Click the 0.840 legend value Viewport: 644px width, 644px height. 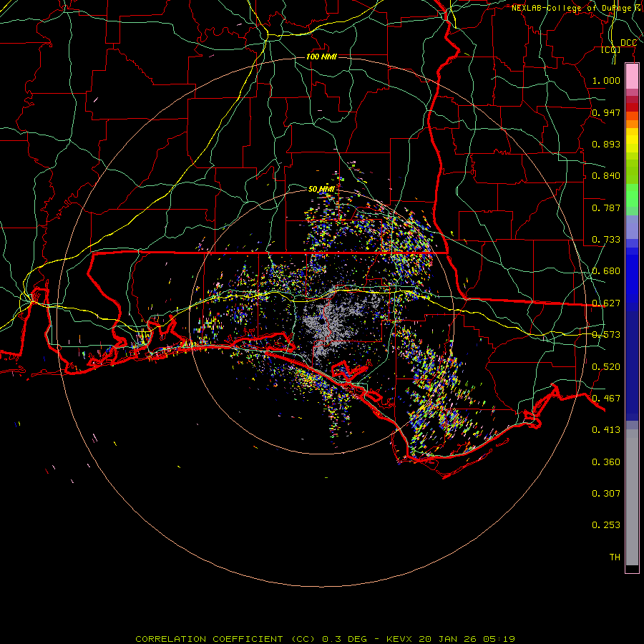[606, 176]
